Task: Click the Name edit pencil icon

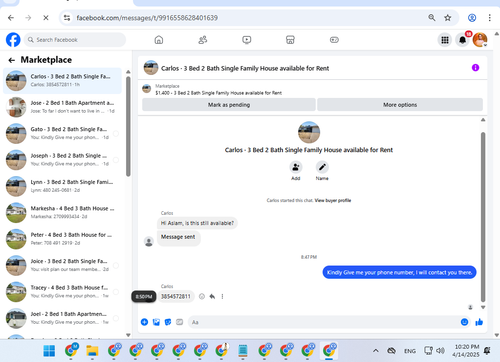Action: click(x=322, y=167)
